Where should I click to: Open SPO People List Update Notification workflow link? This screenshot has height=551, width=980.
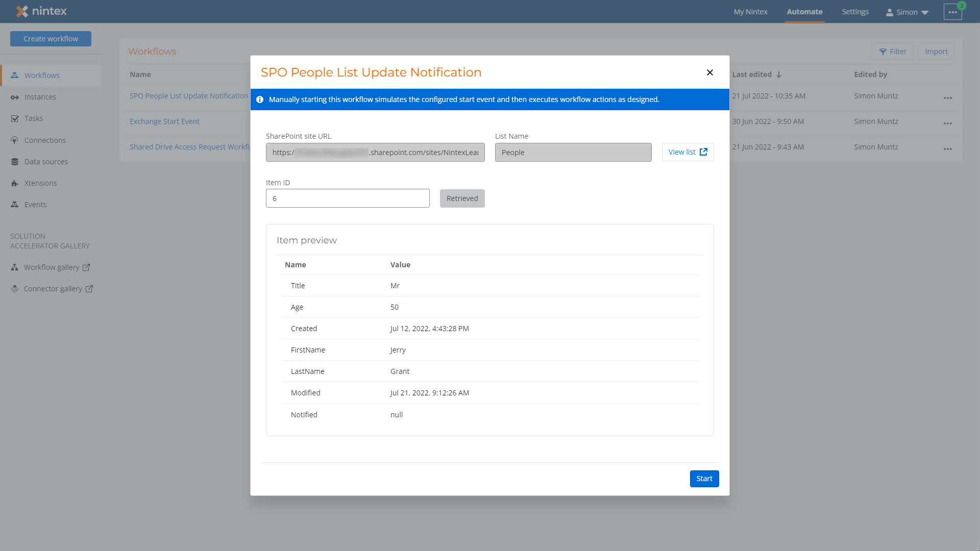[188, 96]
